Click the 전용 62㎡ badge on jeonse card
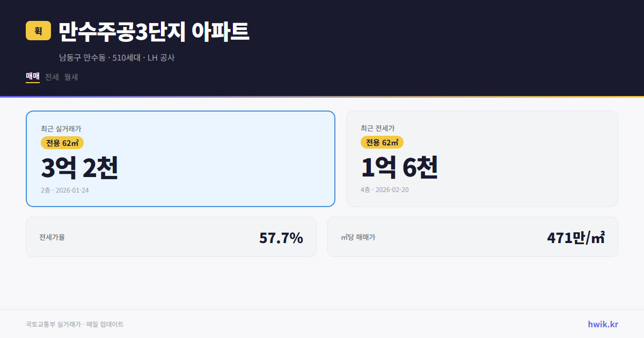This screenshot has height=338, width=644. point(382,142)
